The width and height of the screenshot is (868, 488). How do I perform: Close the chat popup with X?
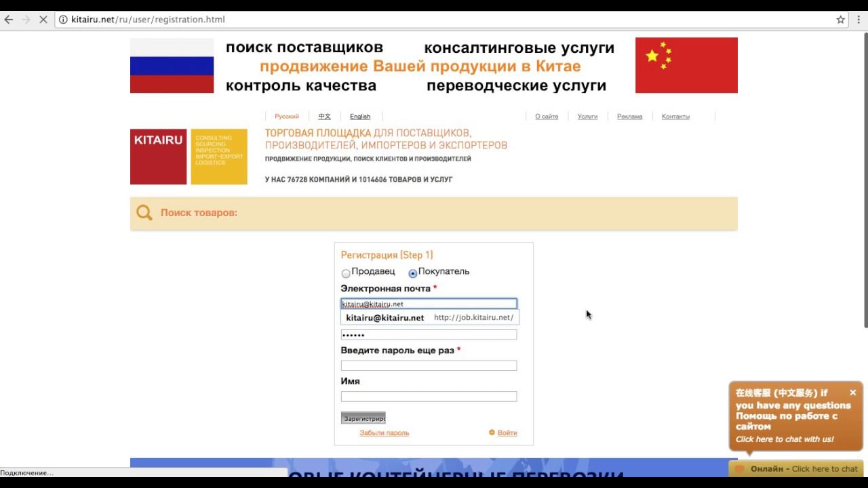[x=853, y=392]
